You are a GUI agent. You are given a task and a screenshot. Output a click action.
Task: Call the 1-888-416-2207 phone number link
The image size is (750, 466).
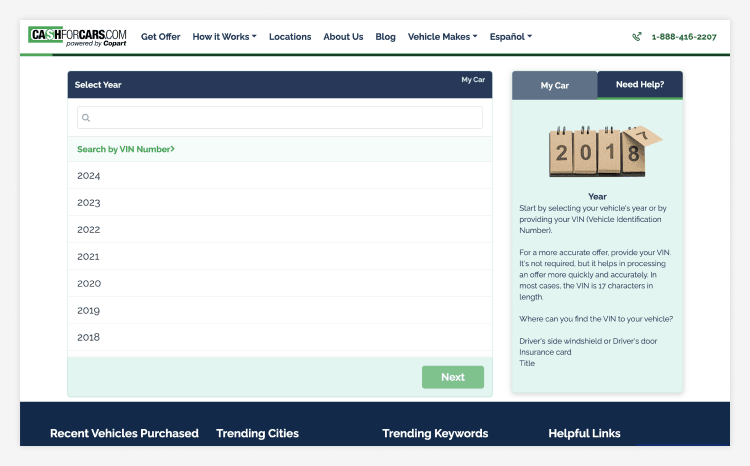pyautogui.click(x=684, y=37)
